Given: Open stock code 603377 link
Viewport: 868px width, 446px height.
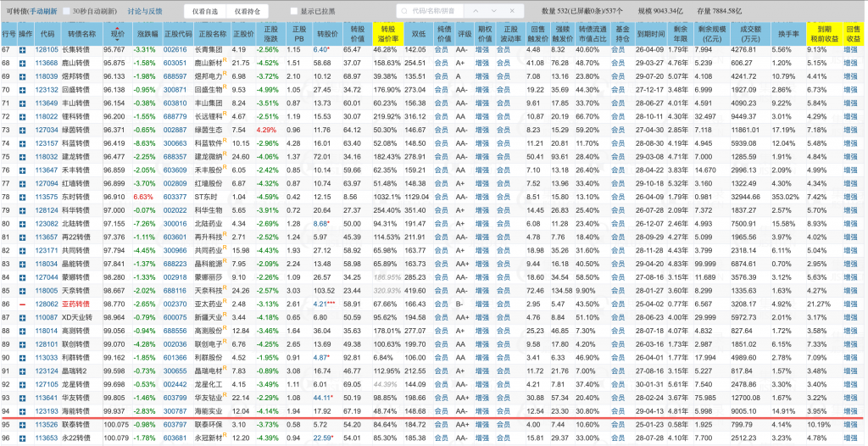Looking at the screenshot, I should point(175,196).
